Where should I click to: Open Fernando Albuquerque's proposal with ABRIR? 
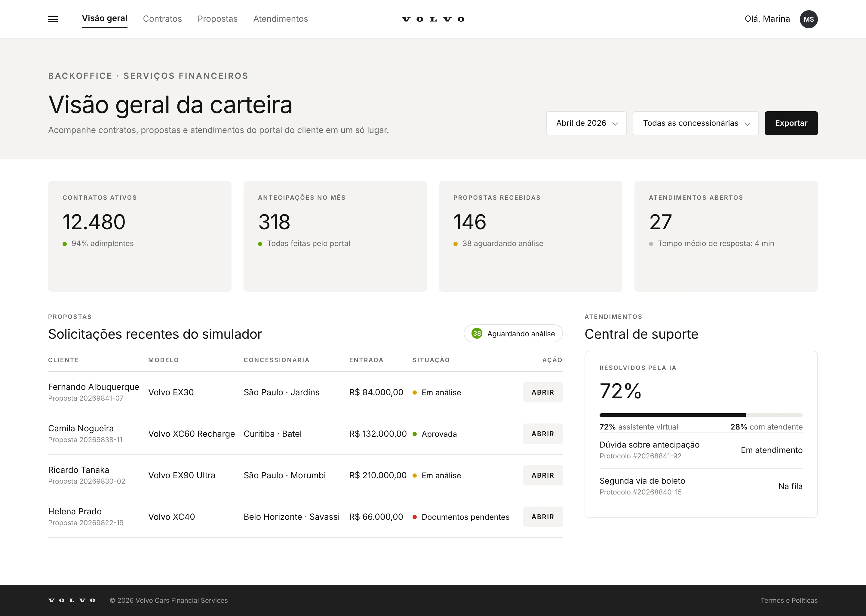click(543, 392)
